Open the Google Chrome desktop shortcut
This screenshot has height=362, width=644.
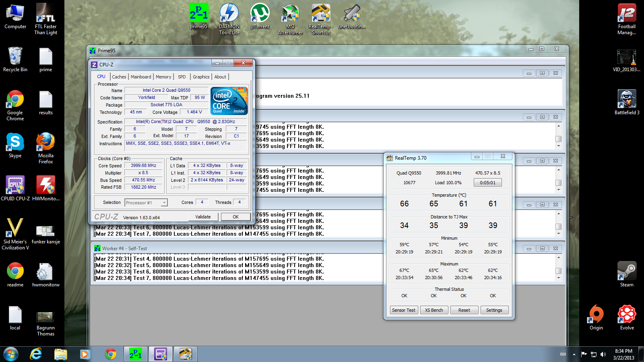15,105
